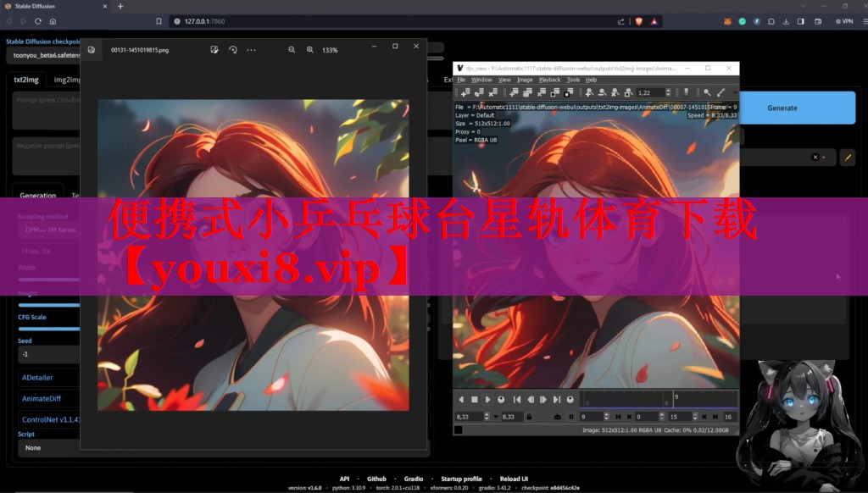Image resolution: width=868 pixels, height=493 pixels.
Task: Jump to the end frame in djv_view
Action: pyautogui.click(x=557, y=400)
